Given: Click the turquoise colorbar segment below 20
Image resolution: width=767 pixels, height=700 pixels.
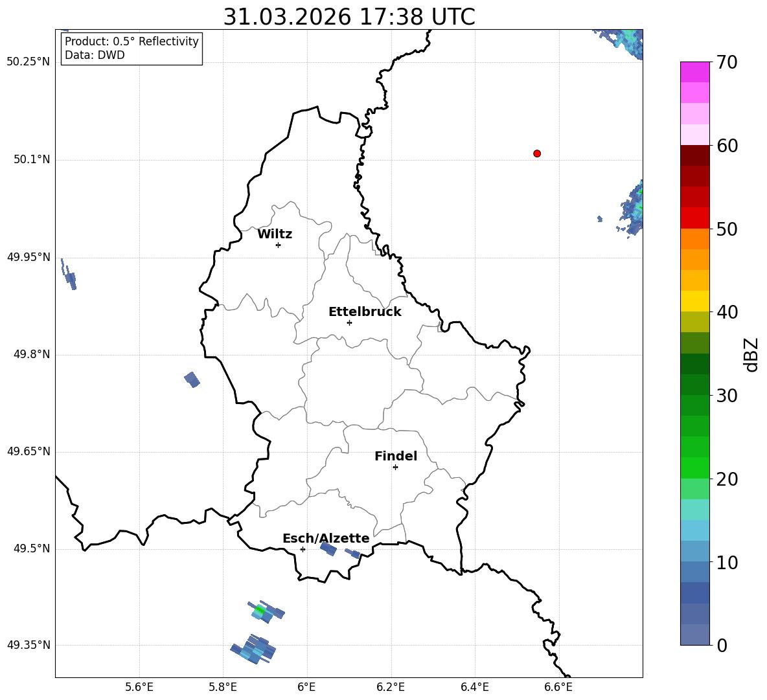Looking at the screenshot, I should [694, 510].
